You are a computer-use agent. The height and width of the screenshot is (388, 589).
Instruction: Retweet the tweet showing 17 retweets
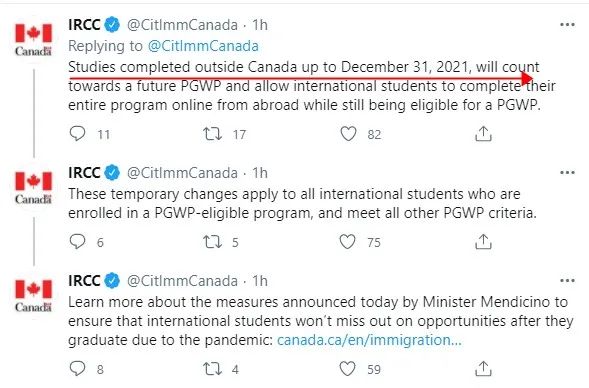(213, 134)
